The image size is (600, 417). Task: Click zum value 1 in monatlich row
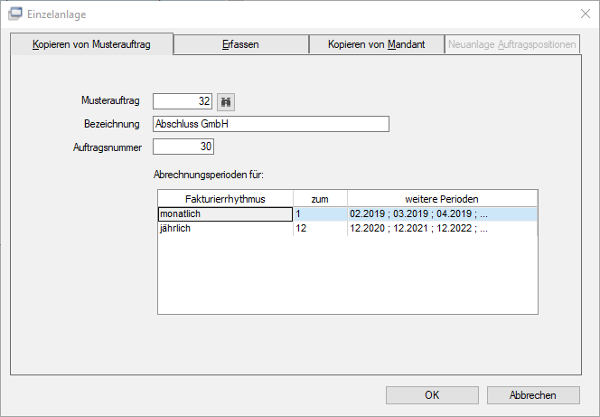pyautogui.click(x=320, y=214)
